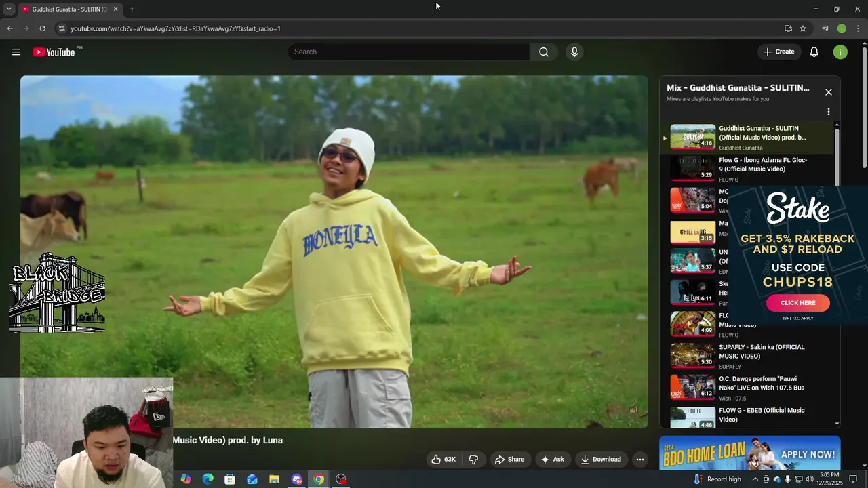Start voice search with microphone icon
This screenshot has width=868, height=488.
tap(574, 52)
